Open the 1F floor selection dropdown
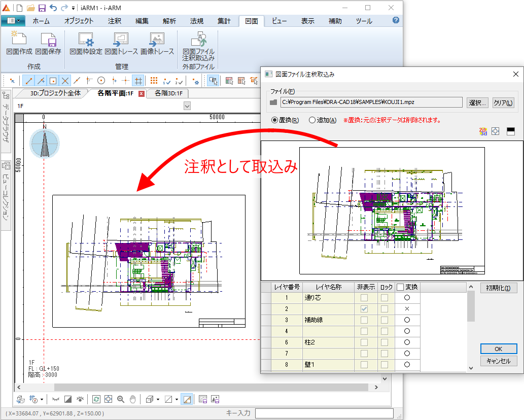This screenshot has height=420, width=524. pos(187,106)
